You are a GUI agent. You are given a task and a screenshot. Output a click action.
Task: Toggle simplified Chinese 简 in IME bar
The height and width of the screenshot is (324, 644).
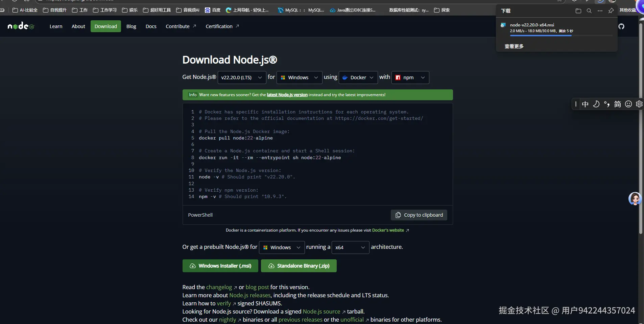click(618, 104)
